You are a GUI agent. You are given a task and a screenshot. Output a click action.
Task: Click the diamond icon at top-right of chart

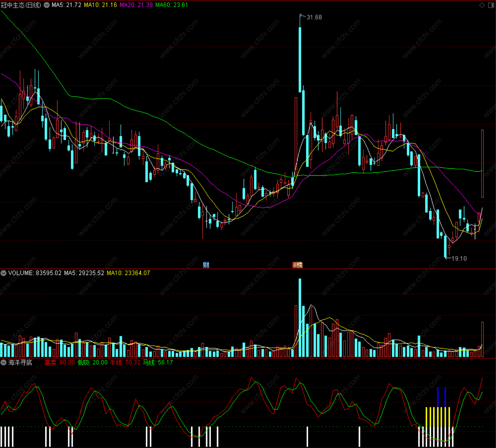(x=482, y=5)
